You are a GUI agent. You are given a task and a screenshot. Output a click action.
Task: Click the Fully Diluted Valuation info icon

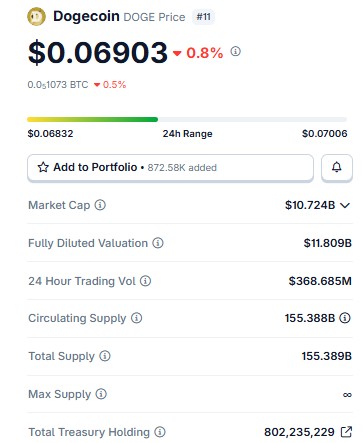pos(158,243)
